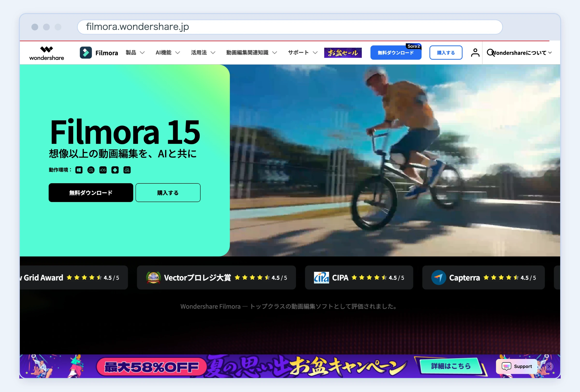580x392 pixels.
Task: Click the address bar showing filmora.wondershare.jp
Action: click(x=290, y=27)
